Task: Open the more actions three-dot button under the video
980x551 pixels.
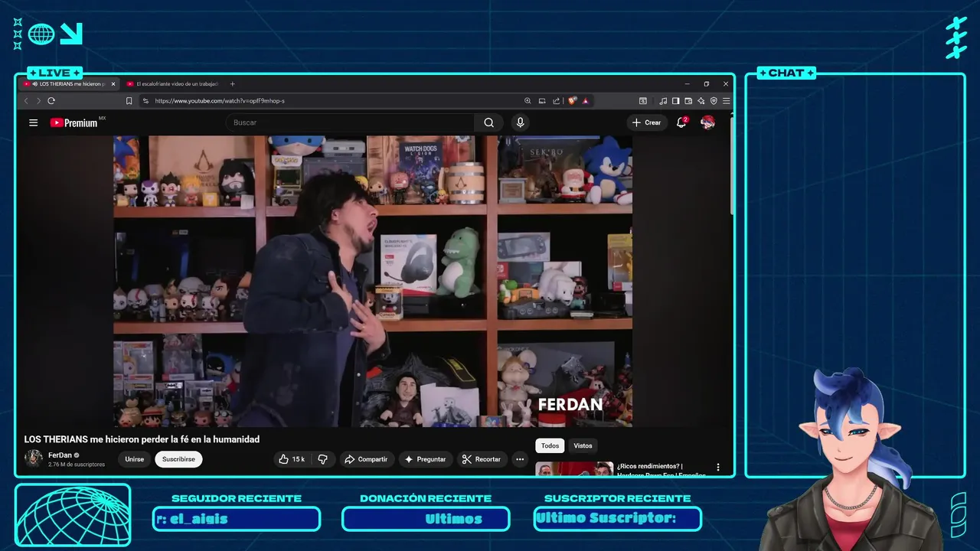Action: tap(520, 459)
